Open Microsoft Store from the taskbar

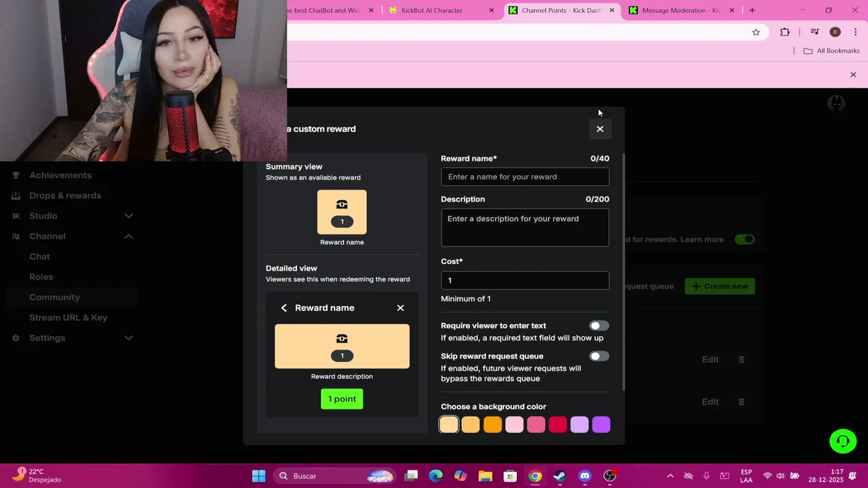(x=510, y=476)
